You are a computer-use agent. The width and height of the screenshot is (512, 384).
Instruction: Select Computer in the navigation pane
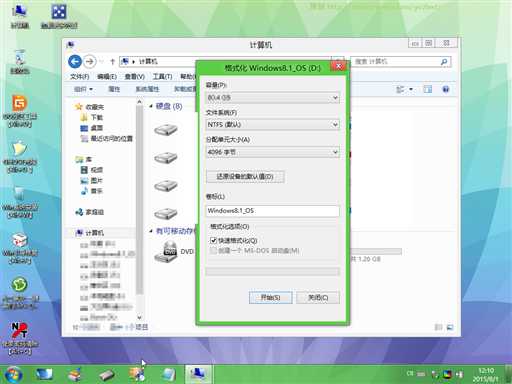90,233
